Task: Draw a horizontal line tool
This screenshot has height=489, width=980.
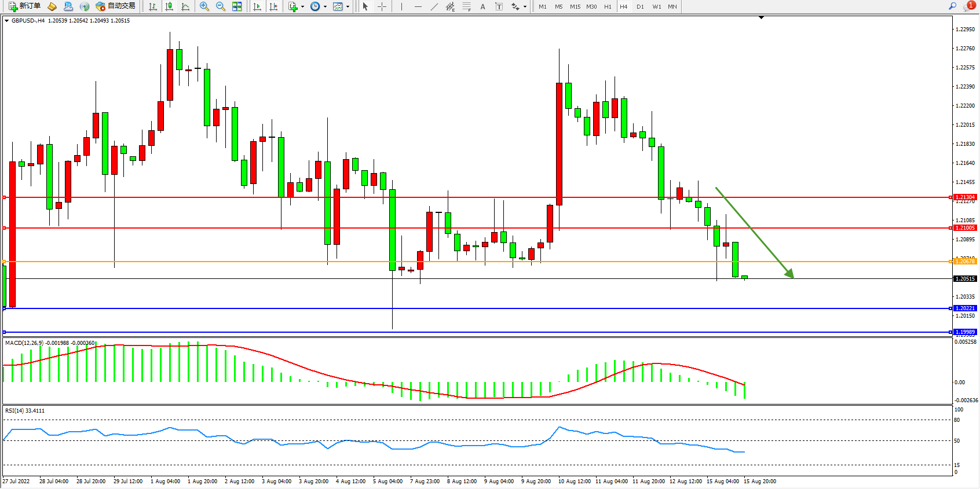Action: pyautogui.click(x=418, y=6)
